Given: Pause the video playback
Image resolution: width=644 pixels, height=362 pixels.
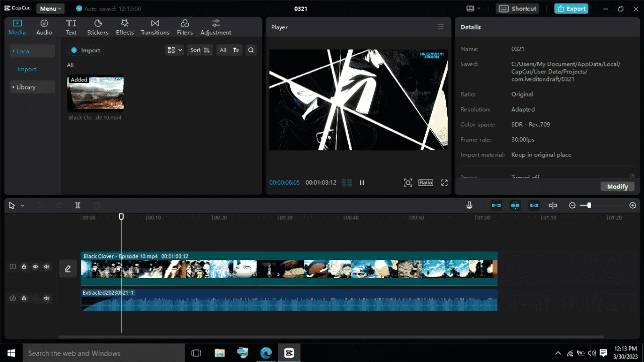Looking at the screenshot, I should [x=362, y=183].
